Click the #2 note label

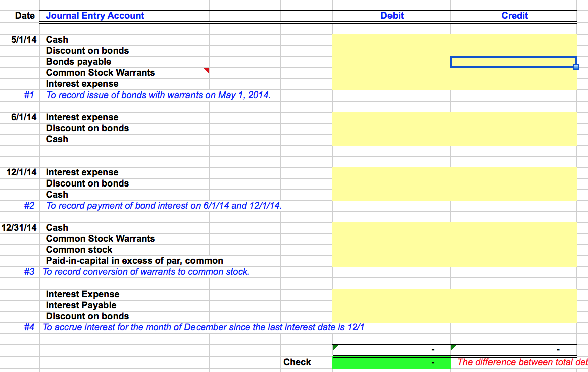click(29, 206)
